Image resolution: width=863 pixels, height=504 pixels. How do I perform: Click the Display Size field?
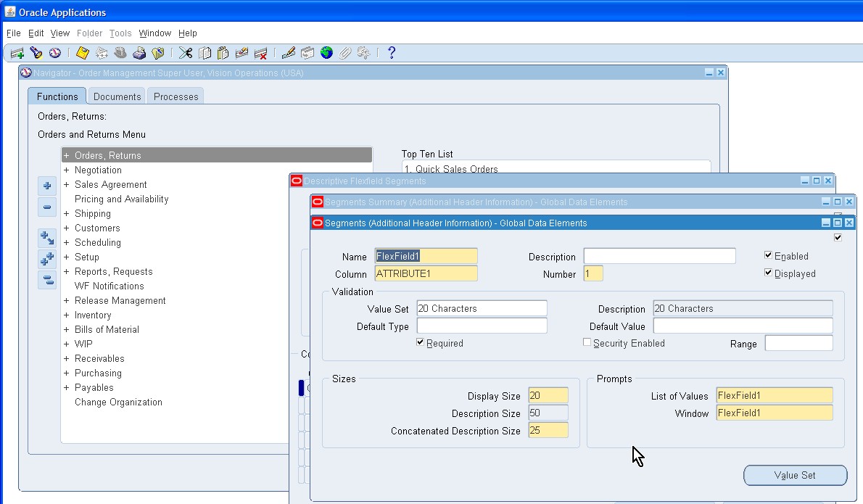pos(548,396)
